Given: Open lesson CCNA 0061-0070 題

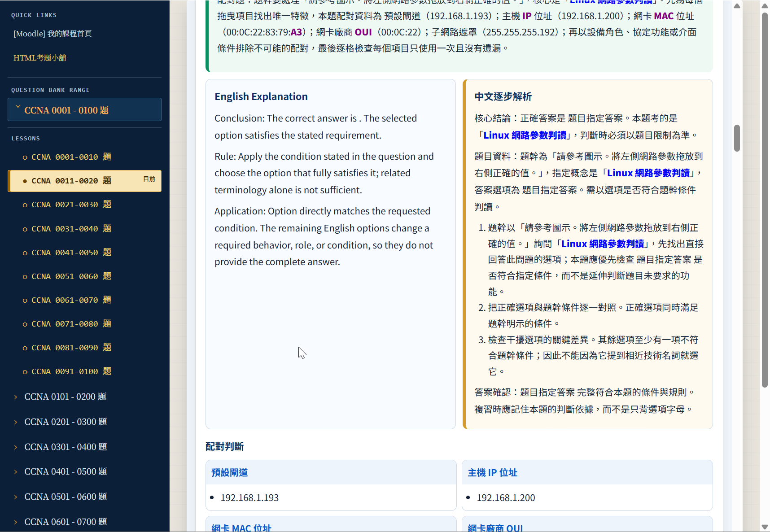Looking at the screenshot, I should pos(71,300).
